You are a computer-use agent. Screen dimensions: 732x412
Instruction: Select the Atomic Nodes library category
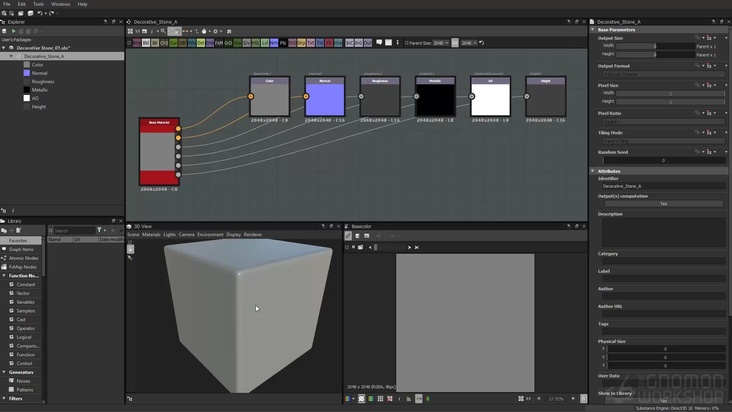tap(21, 258)
